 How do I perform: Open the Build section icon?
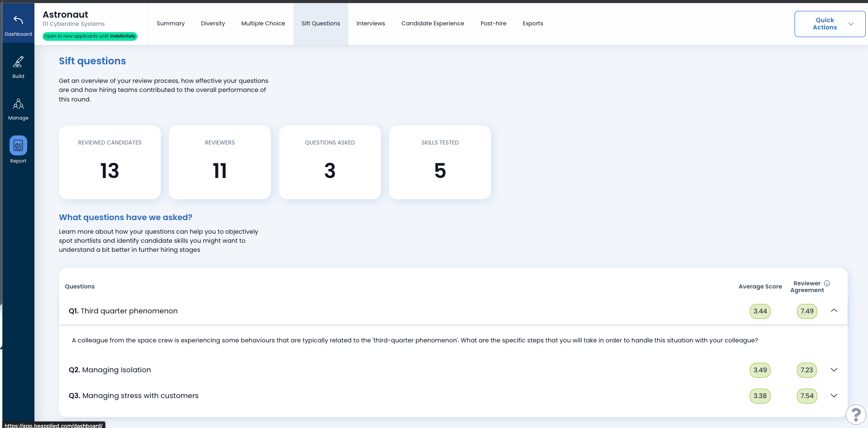18,62
